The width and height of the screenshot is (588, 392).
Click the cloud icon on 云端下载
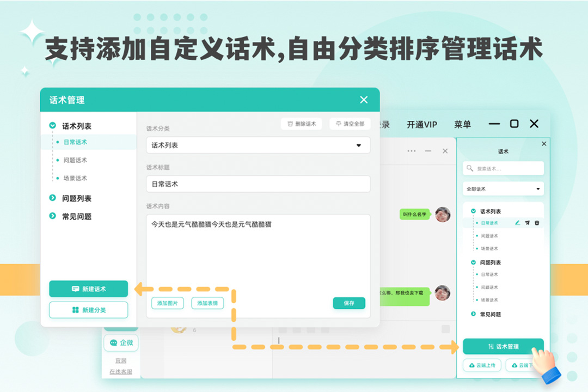coord(514,365)
